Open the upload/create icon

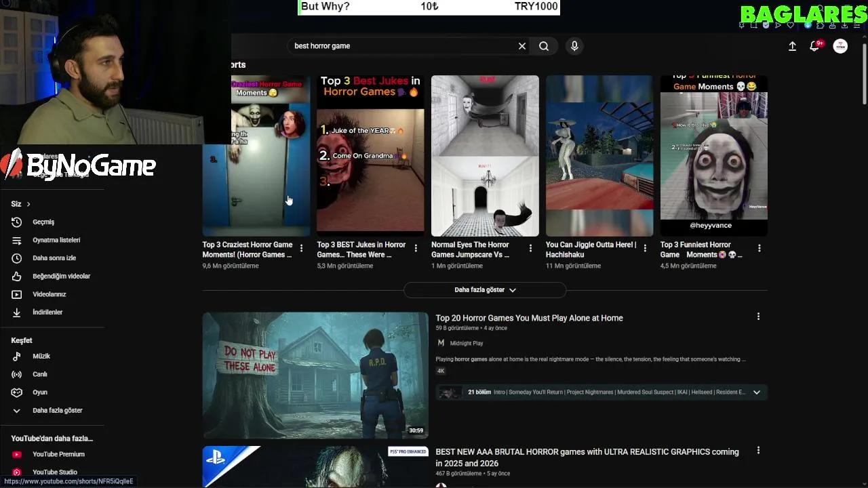[x=792, y=46]
